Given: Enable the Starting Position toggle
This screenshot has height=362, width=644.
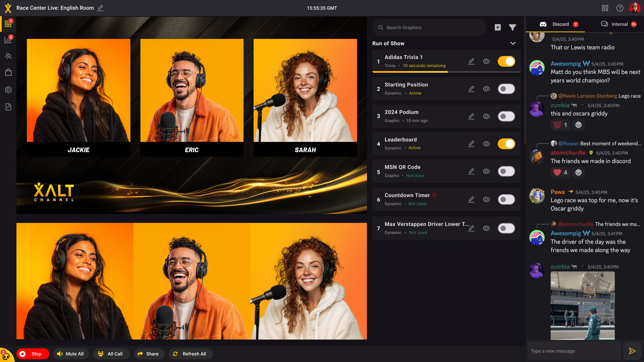Looking at the screenshot, I should (x=506, y=88).
